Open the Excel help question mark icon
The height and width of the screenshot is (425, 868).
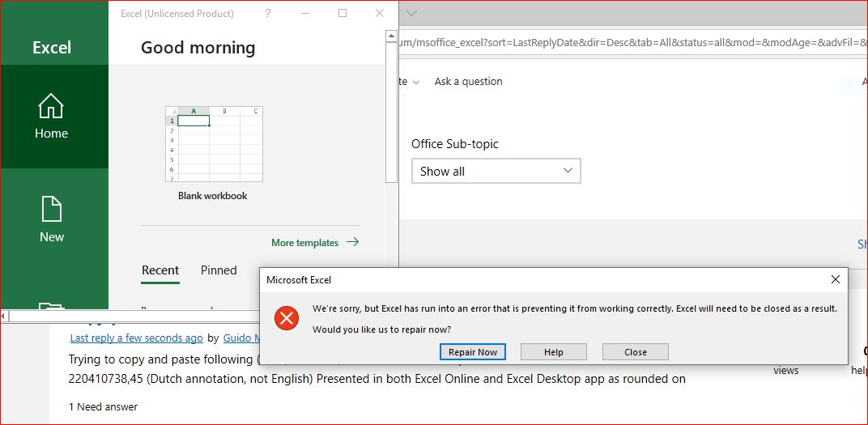point(268,13)
